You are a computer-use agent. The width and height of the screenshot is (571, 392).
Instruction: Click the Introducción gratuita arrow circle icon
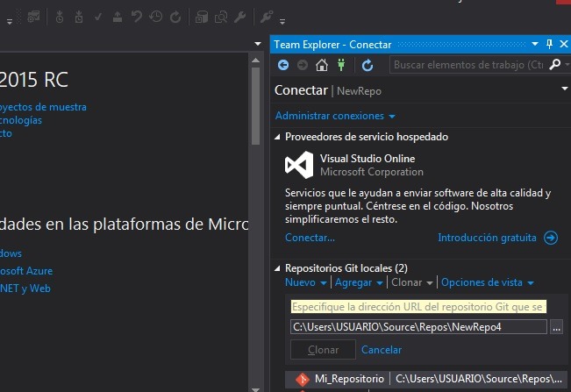tap(551, 238)
